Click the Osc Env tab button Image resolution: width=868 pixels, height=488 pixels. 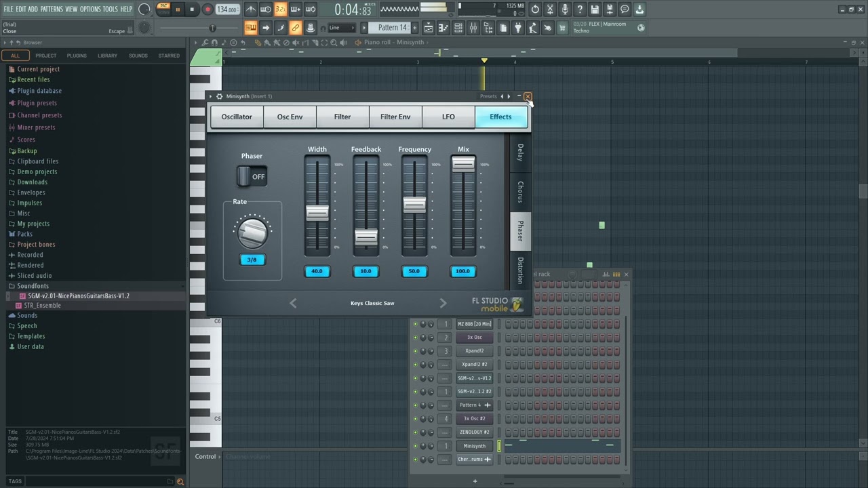coord(290,117)
